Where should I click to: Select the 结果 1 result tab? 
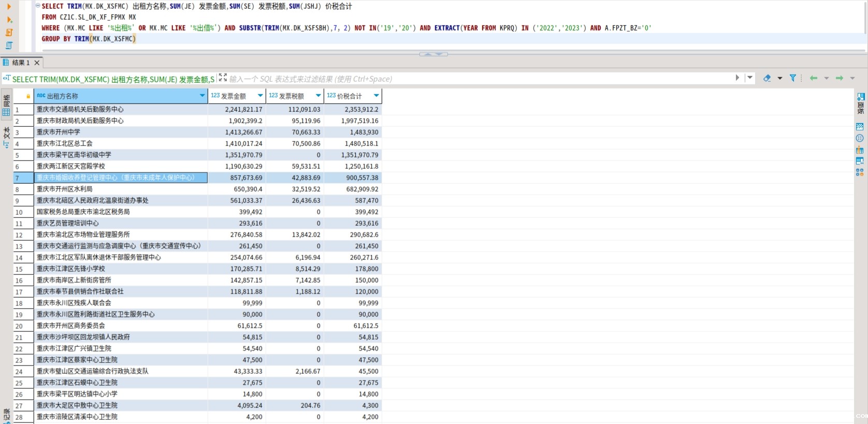tap(20, 63)
